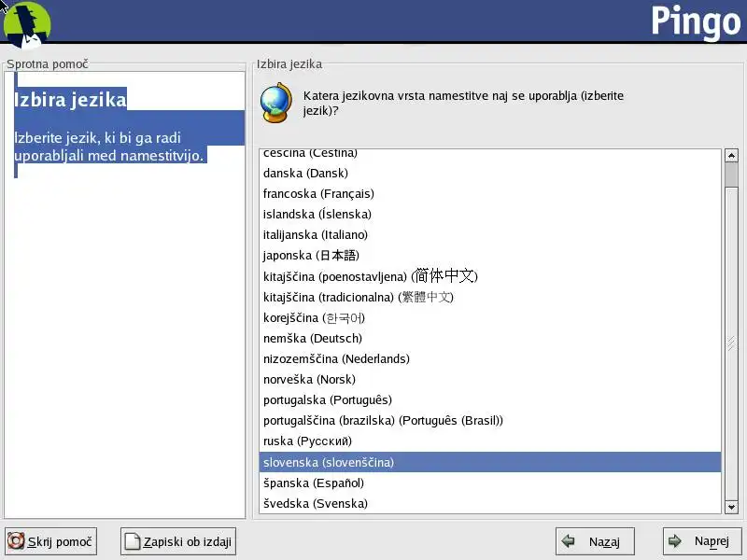This screenshot has width=747, height=560.
Task: Select norveška (Norsk) language
Action: pos(489,379)
